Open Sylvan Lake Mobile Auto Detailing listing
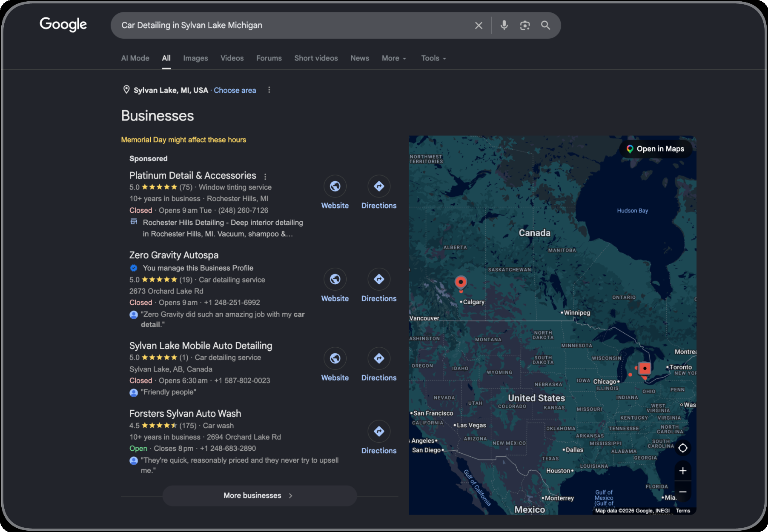The image size is (768, 532). pos(201,346)
